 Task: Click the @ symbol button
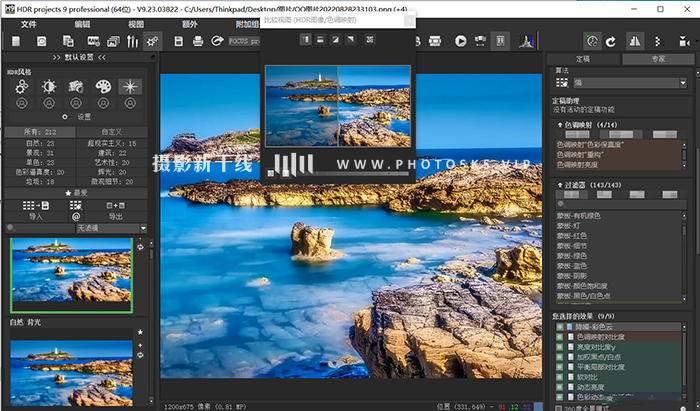(x=76, y=216)
